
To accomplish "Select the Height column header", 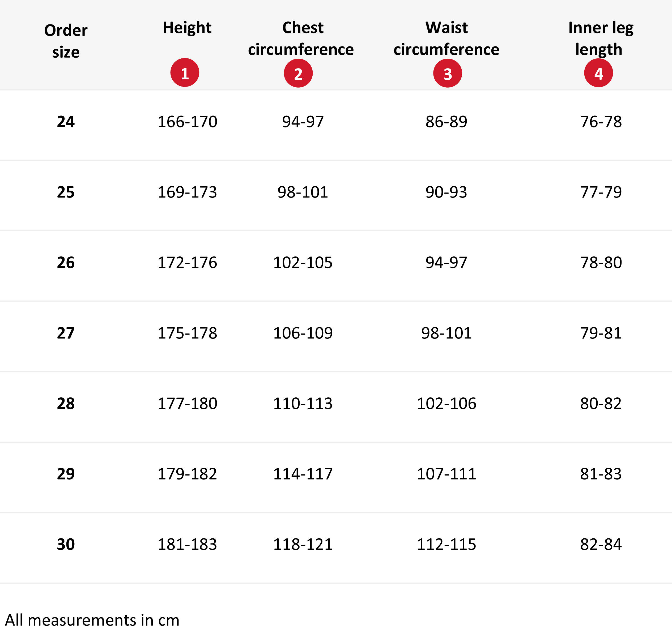I will coord(187,28).
